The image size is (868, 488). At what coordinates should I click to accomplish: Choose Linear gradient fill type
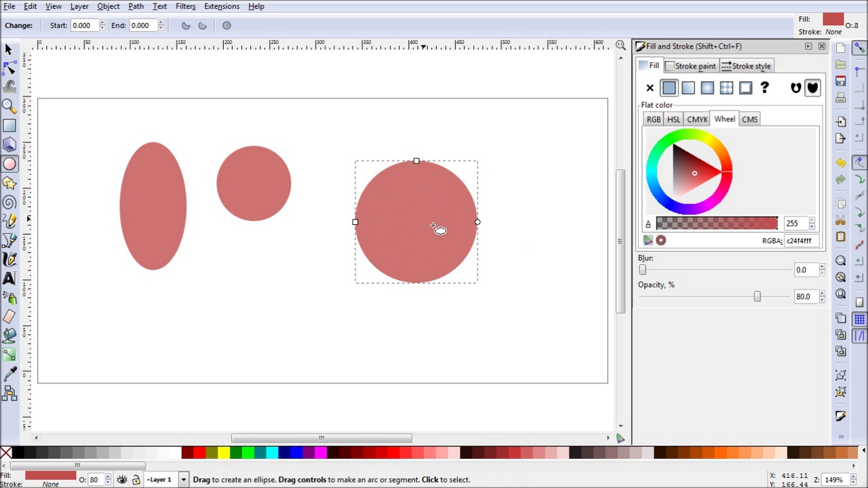(x=688, y=87)
